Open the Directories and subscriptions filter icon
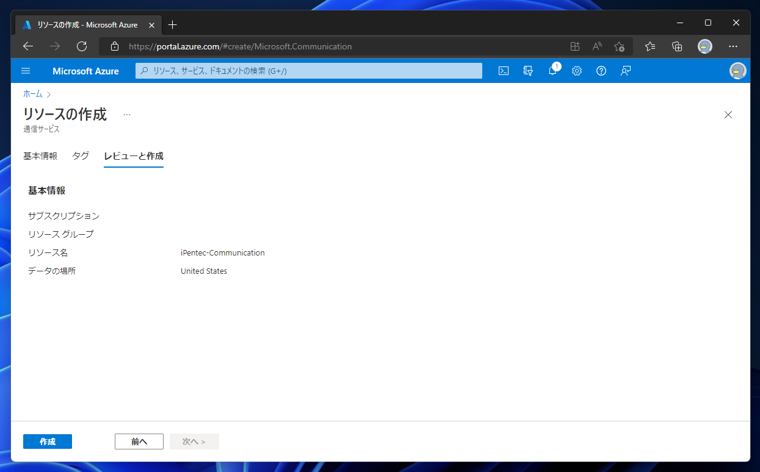Screen dimensions: 760x472 pos(528,71)
